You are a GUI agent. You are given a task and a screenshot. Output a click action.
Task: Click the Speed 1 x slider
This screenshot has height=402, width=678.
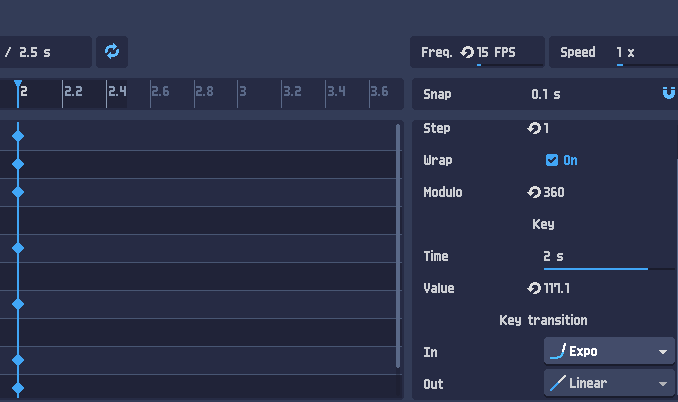click(x=647, y=52)
